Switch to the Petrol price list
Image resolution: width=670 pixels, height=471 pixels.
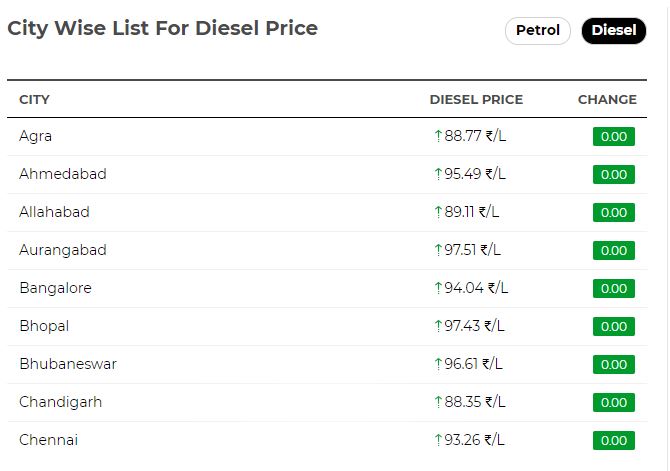[538, 31]
